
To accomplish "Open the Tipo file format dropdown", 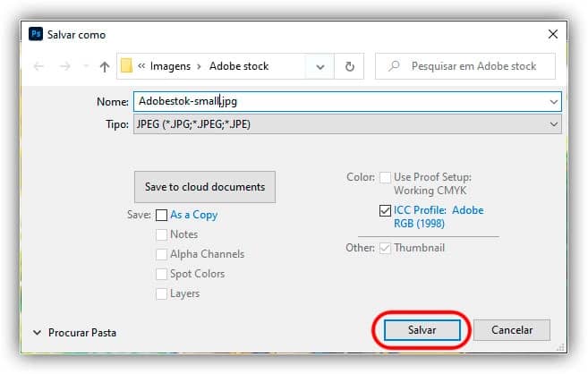I will point(554,124).
